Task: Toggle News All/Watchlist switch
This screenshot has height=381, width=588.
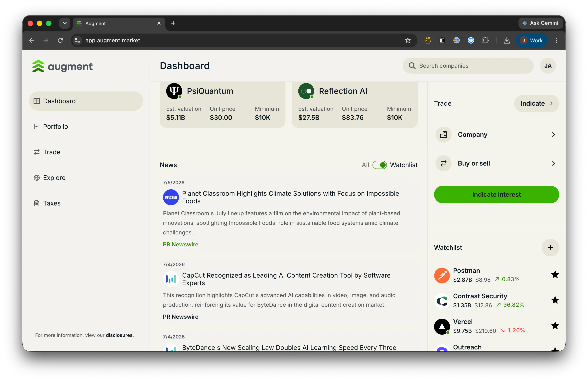Action: 379,165
